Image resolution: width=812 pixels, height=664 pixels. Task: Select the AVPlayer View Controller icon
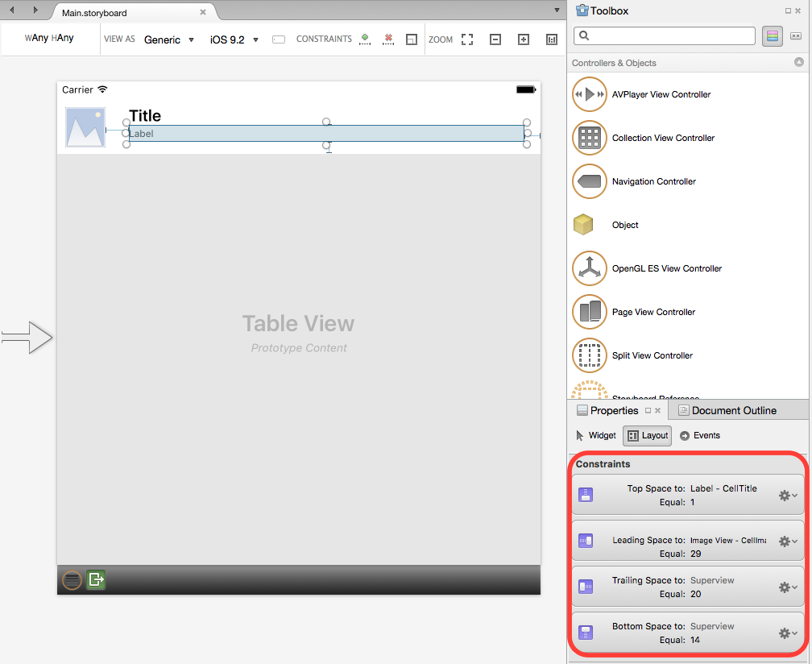(589, 94)
